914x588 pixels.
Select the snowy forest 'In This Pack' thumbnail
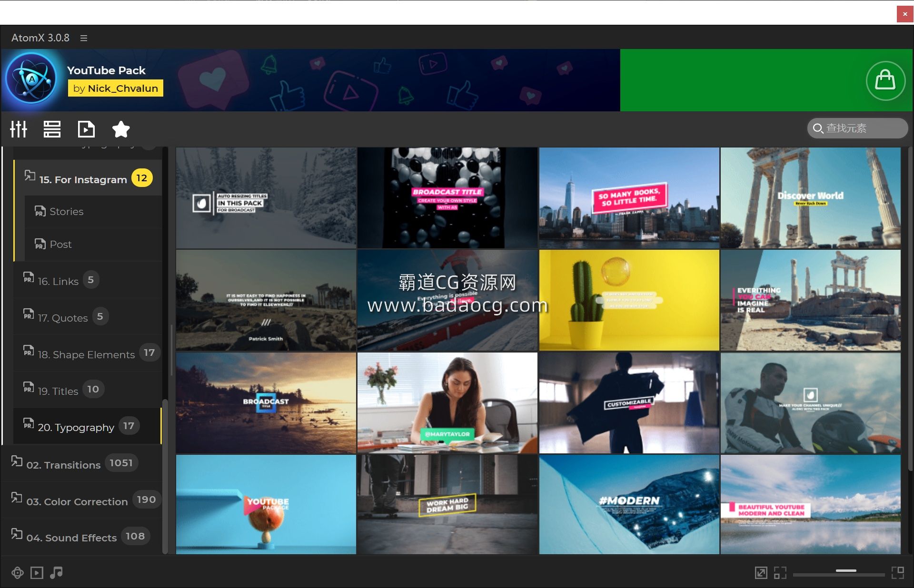266,198
